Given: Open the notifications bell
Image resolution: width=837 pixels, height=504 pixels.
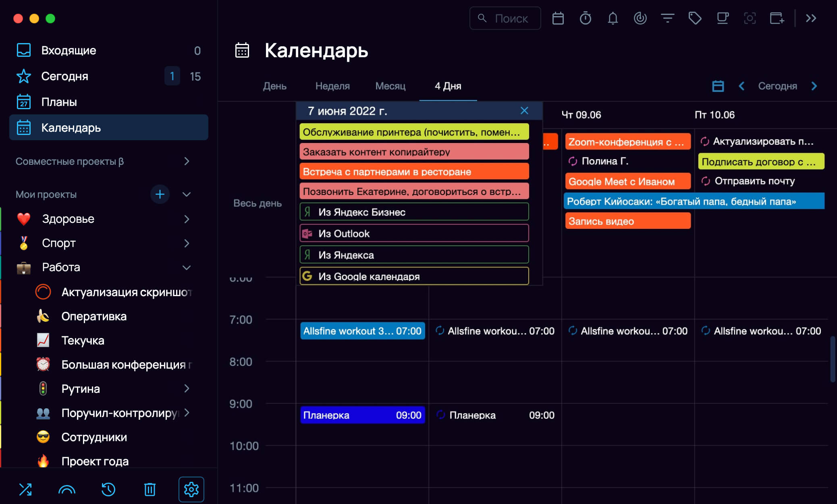Looking at the screenshot, I should [x=613, y=18].
